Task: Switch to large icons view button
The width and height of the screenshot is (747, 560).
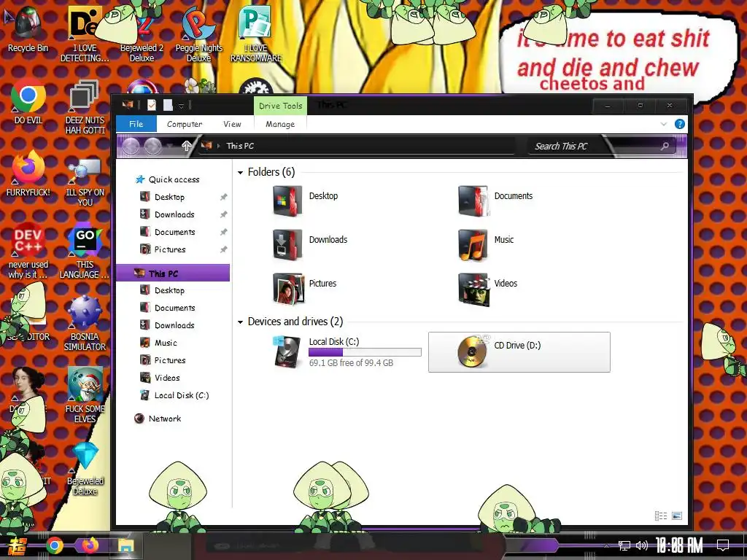Action: point(676,516)
